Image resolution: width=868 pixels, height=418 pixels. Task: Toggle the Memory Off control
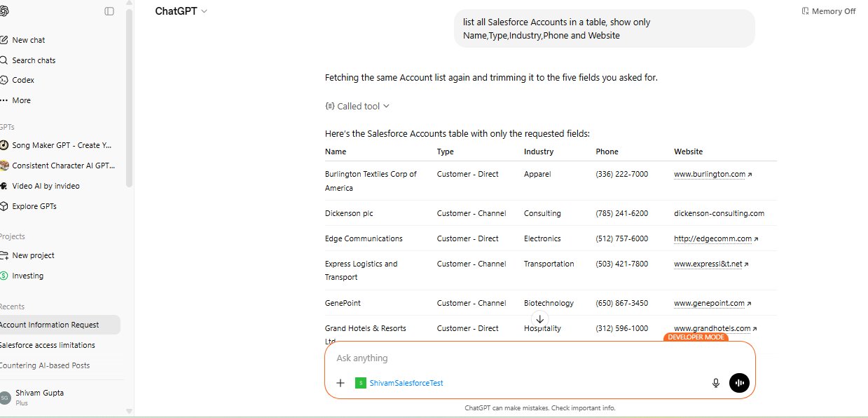828,11
